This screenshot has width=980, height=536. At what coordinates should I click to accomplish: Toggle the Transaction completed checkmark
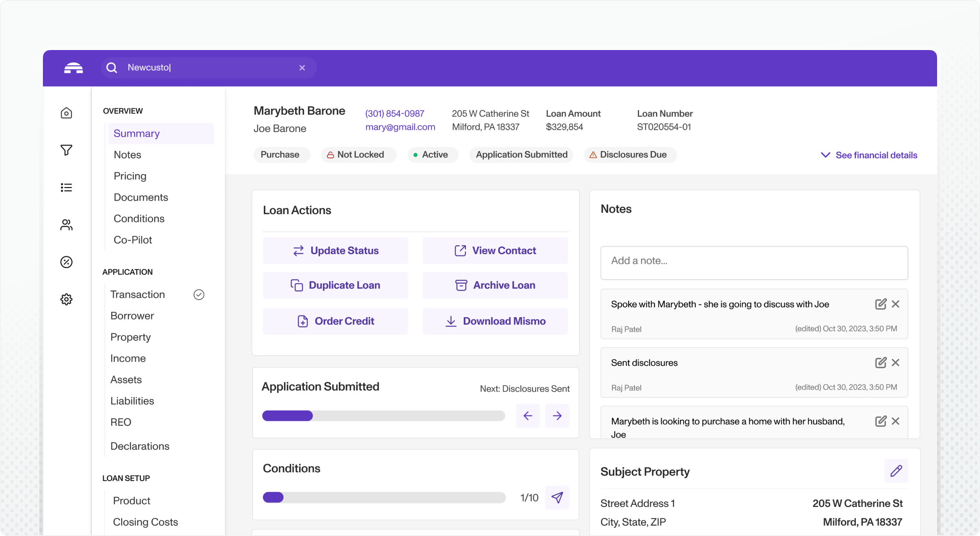[199, 294]
